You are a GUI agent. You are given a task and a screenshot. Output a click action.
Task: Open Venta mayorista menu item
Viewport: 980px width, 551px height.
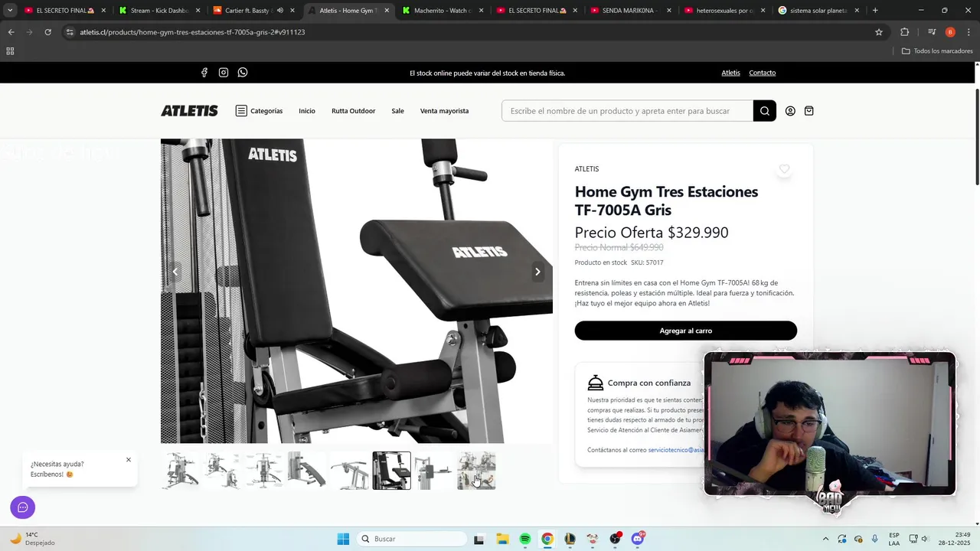click(444, 111)
